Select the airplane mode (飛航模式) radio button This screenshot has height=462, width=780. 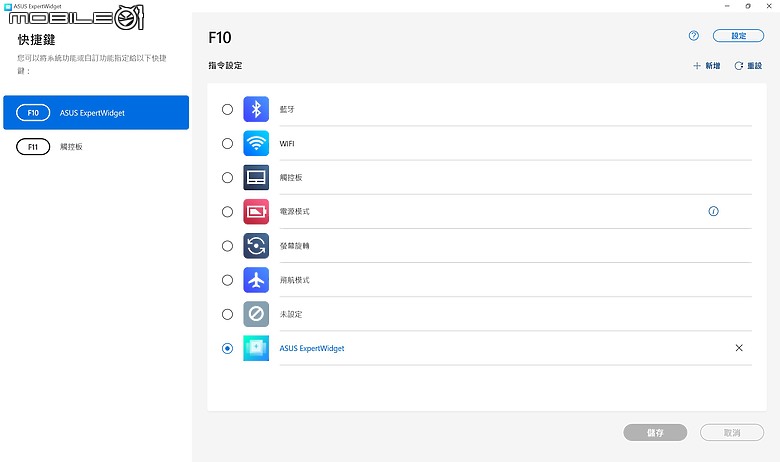227,280
